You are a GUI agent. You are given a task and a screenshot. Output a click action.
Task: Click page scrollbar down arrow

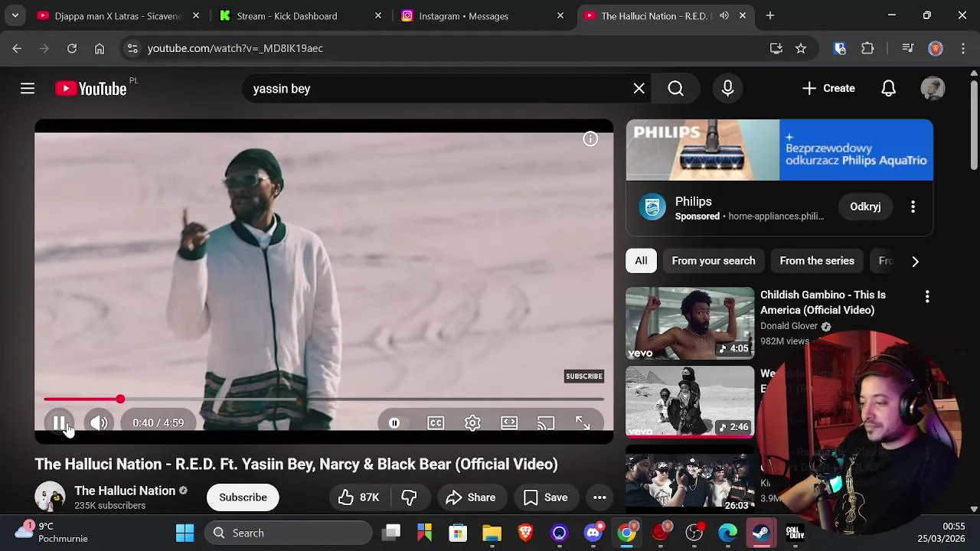[x=974, y=509]
